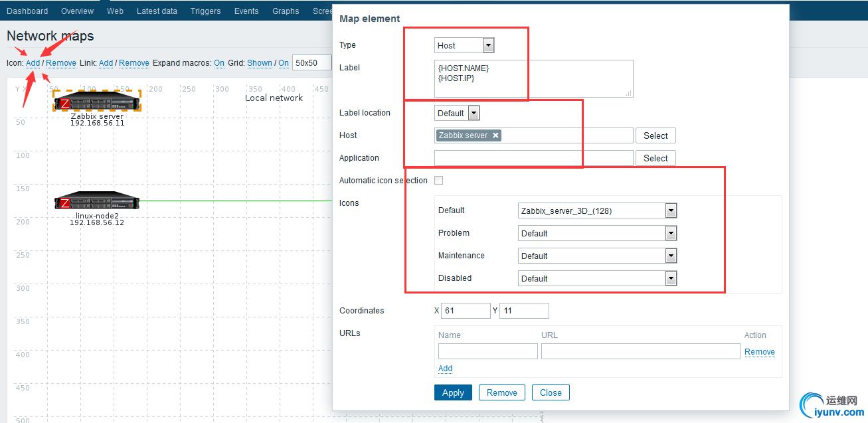Open the Maintenance icon dropdown
The image size is (868, 423).
[597, 256]
